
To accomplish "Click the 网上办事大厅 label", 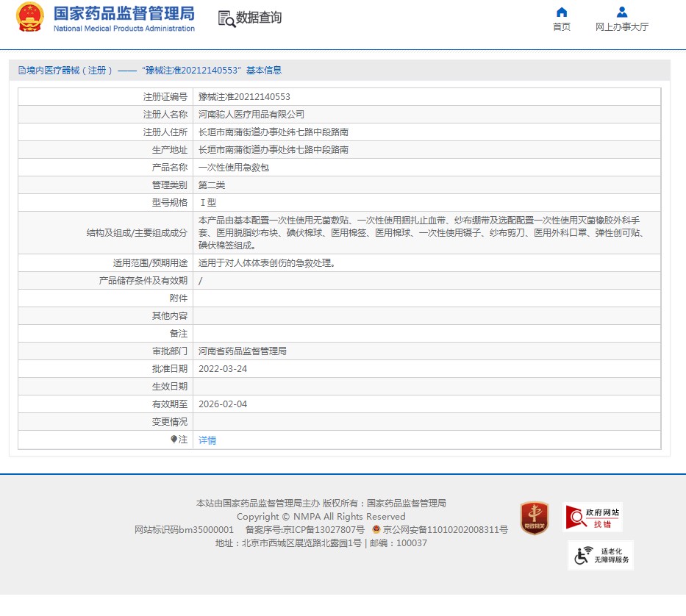I will pos(622,26).
